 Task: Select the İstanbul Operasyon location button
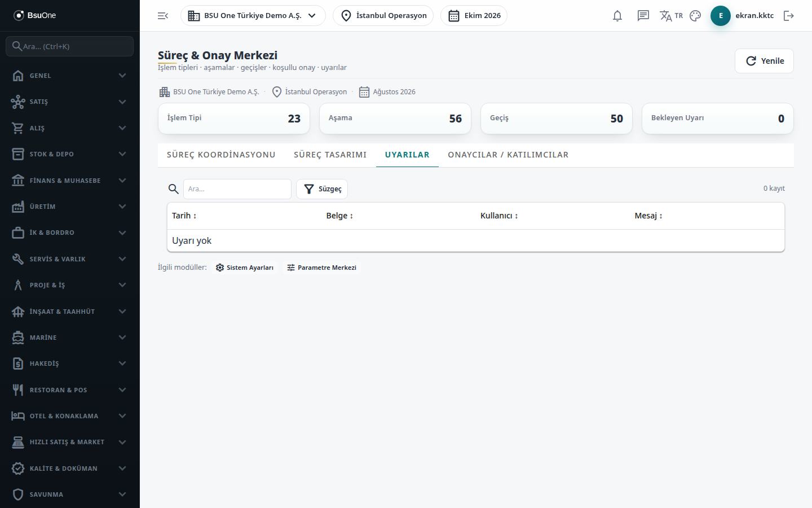(383, 16)
